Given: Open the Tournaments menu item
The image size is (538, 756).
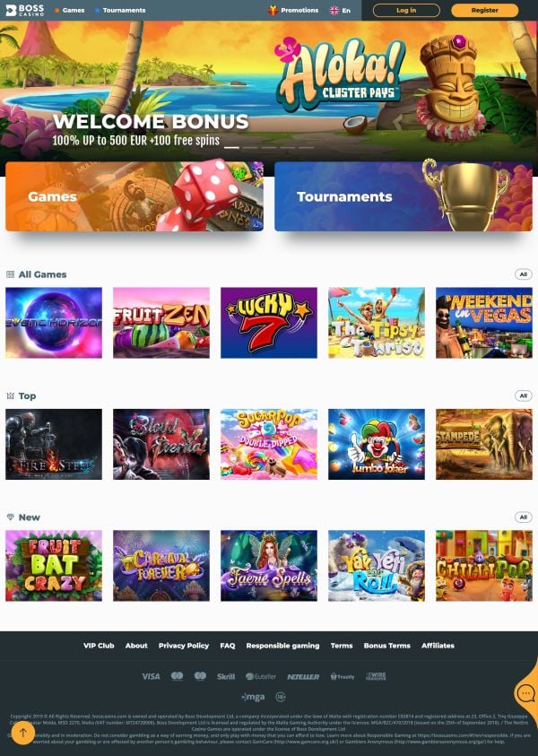Looking at the screenshot, I should point(120,10).
